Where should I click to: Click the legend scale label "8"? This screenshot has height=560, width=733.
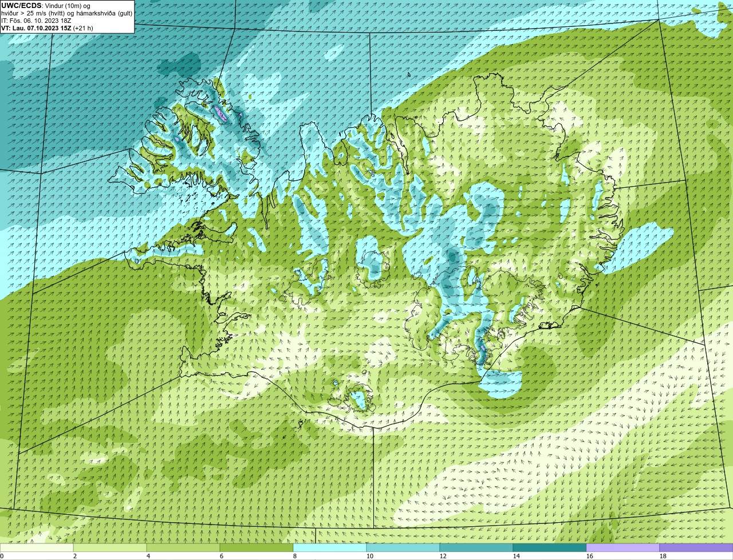[295, 556]
